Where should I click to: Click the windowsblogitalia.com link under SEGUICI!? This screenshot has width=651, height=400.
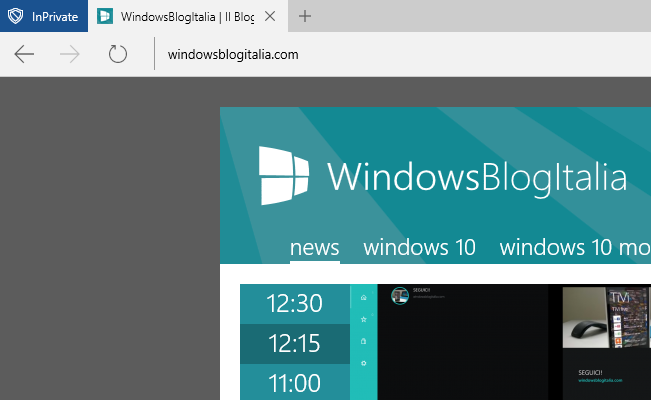click(600, 380)
